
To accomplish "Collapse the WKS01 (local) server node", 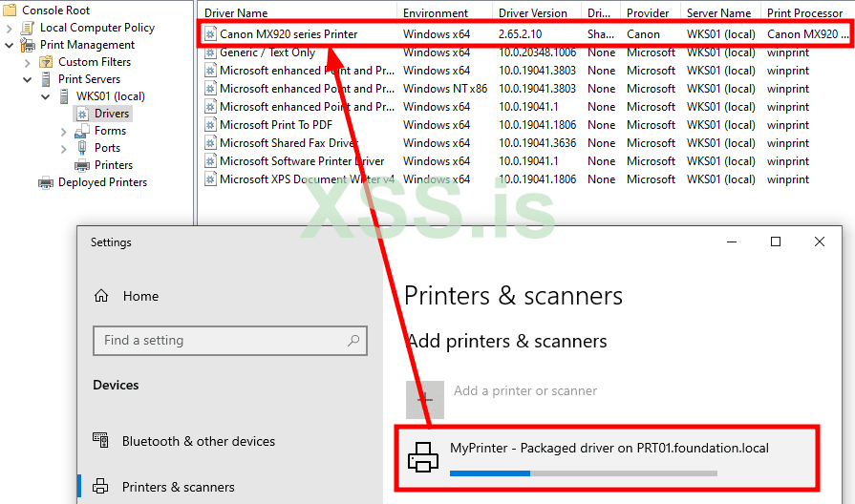I will pyautogui.click(x=46, y=97).
